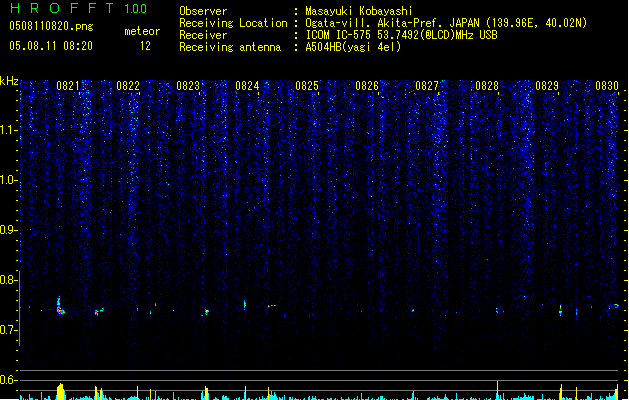The width and height of the screenshot is (629, 400).
Task: Click the 0.8 kHz axis label
Action: [8, 280]
